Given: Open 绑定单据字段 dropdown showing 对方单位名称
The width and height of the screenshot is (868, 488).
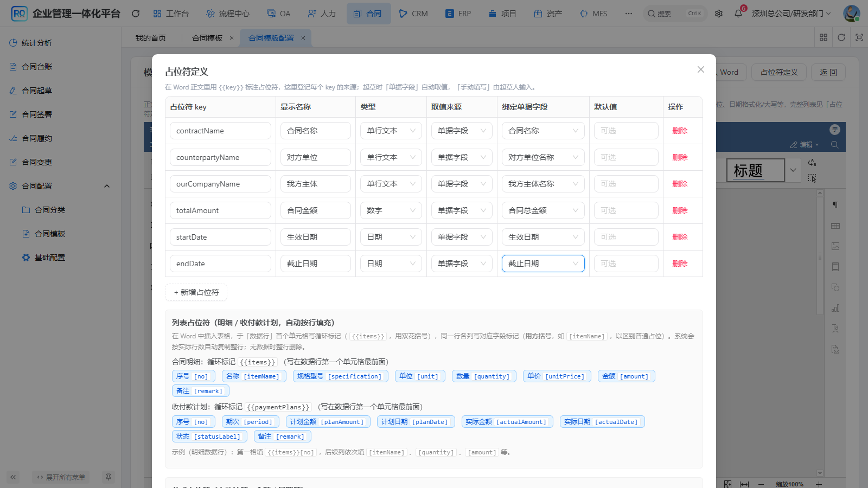Looking at the screenshot, I should click(x=543, y=157).
